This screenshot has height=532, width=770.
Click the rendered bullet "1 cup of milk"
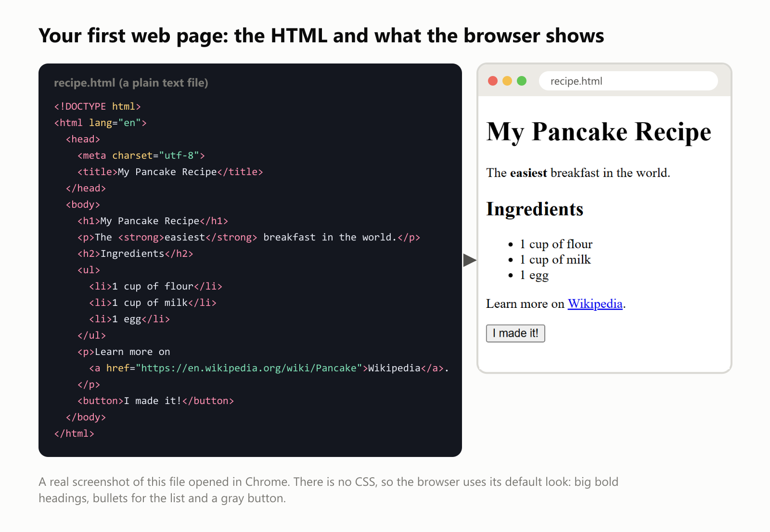(x=555, y=260)
